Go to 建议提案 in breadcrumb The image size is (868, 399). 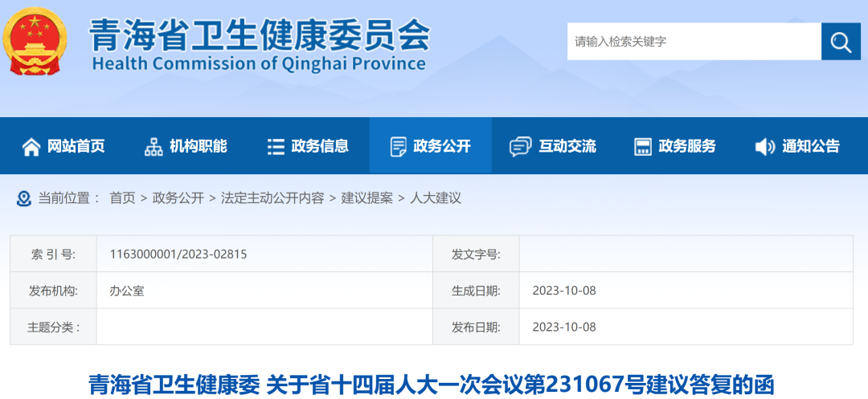tap(366, 198)
